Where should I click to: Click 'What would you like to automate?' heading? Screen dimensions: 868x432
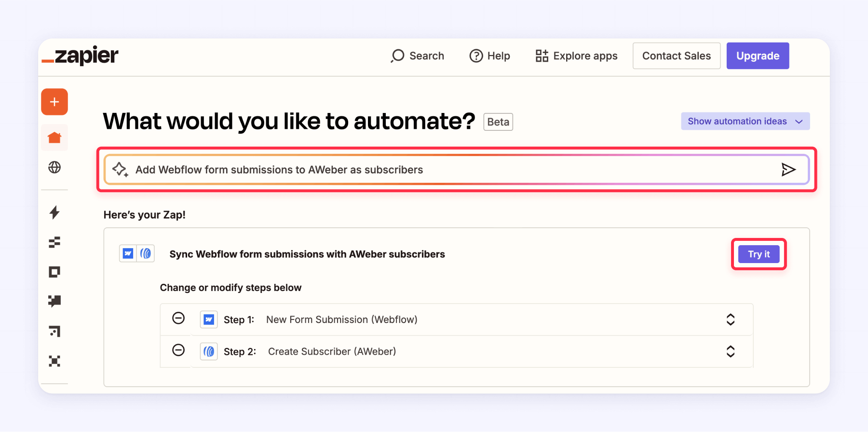coord(289,121)
